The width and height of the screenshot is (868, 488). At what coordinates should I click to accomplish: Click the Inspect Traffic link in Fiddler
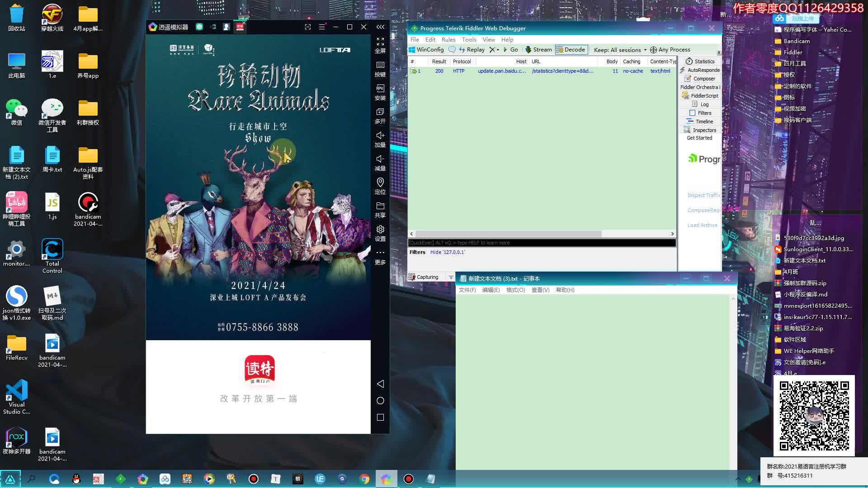click(703, 195)
